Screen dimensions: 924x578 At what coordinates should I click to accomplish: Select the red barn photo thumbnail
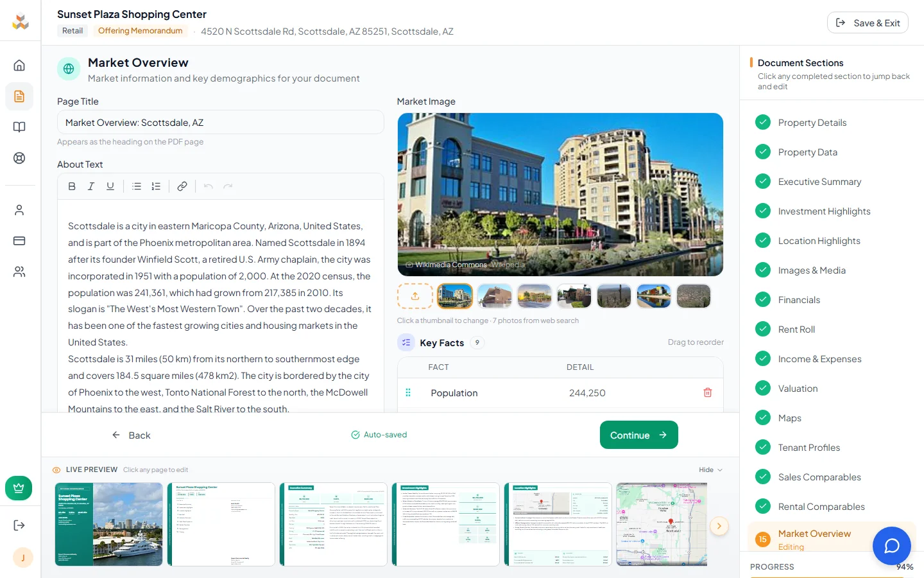[495, 295]
